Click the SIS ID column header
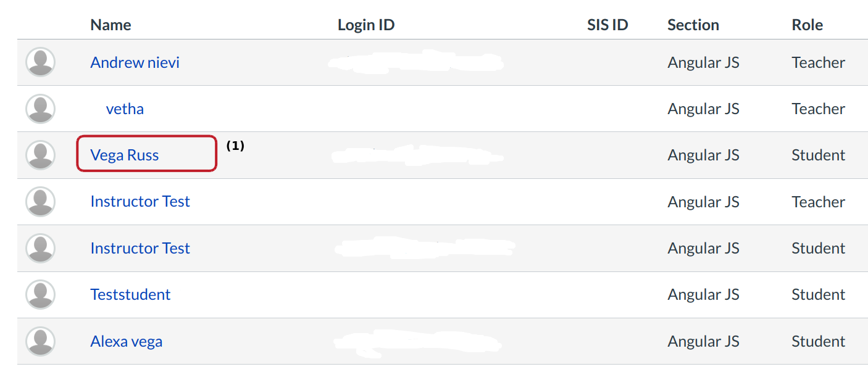Image resolution: width=868 pixels, height=380 pixels. click(607, 25)
